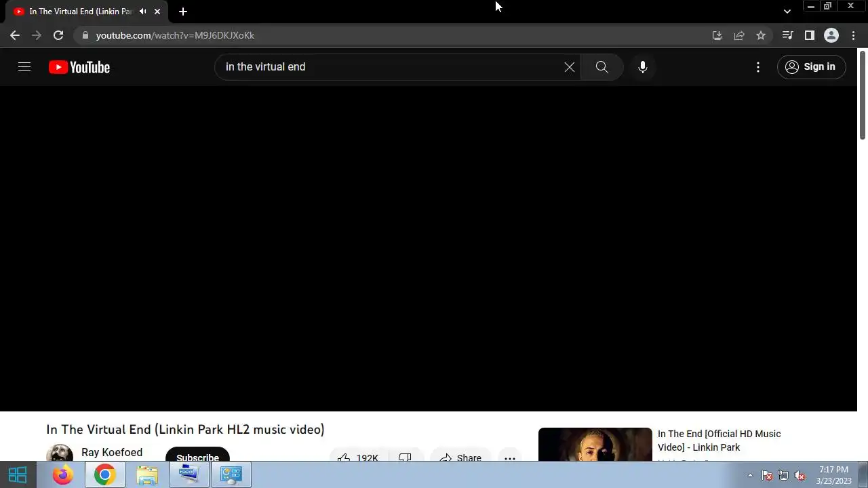This screenshot has width=868, height=488.
Task: Go forward in browser history
Action: 37,35
